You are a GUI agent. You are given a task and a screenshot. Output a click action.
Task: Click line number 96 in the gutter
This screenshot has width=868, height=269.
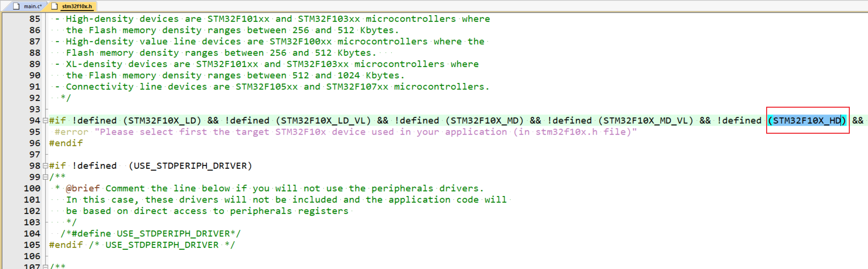(34, 143)
